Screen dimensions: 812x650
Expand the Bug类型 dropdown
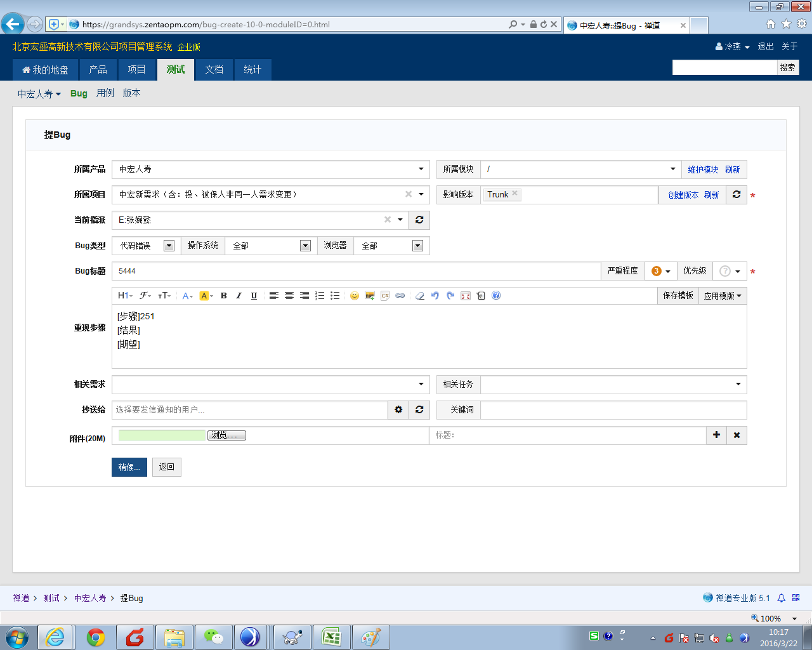[168, 246]
